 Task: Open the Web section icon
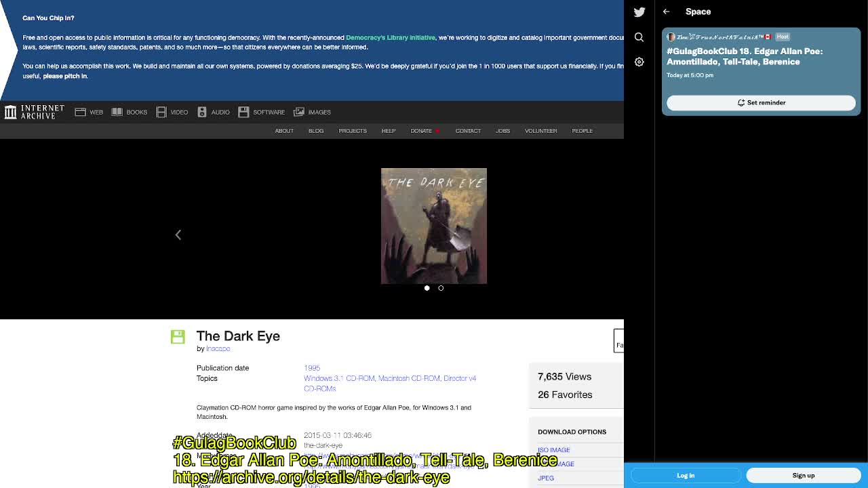click(x=80, y=112)
